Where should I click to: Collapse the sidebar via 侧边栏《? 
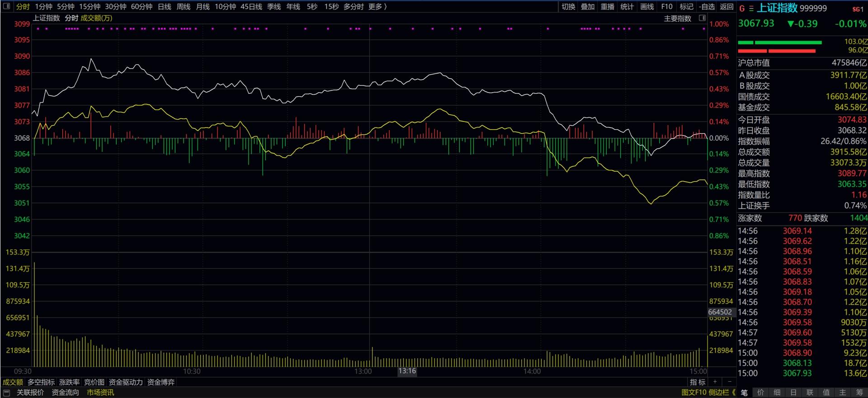pos(722,393)
